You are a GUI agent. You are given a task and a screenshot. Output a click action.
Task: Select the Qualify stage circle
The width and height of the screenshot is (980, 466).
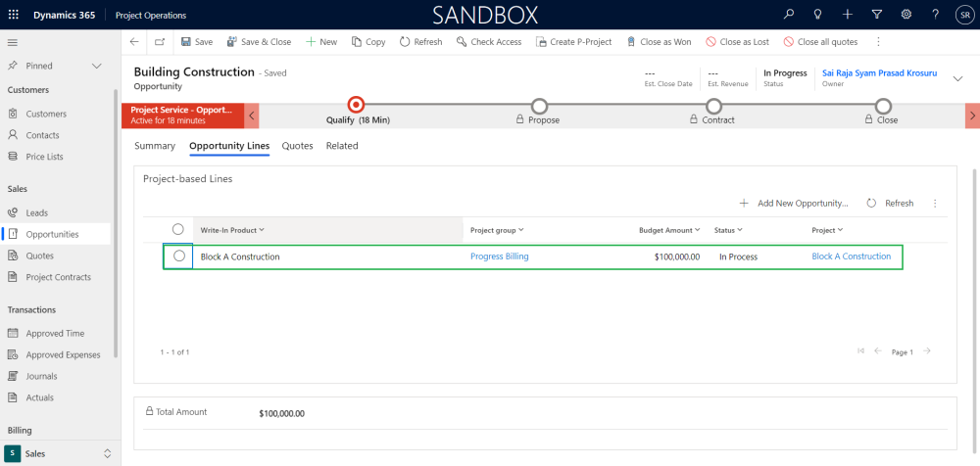[x=356, y=105]
